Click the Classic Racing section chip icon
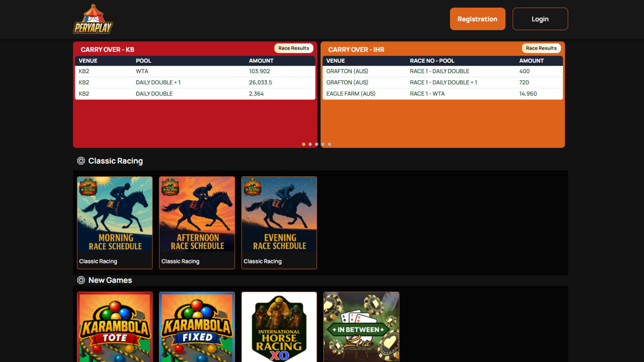Screen dimensions: 644x362 [81, 161]
